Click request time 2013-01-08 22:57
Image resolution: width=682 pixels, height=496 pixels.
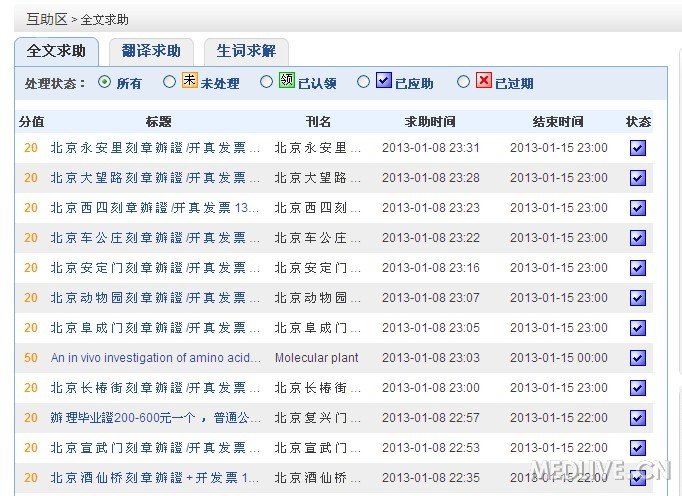[431, 418]
